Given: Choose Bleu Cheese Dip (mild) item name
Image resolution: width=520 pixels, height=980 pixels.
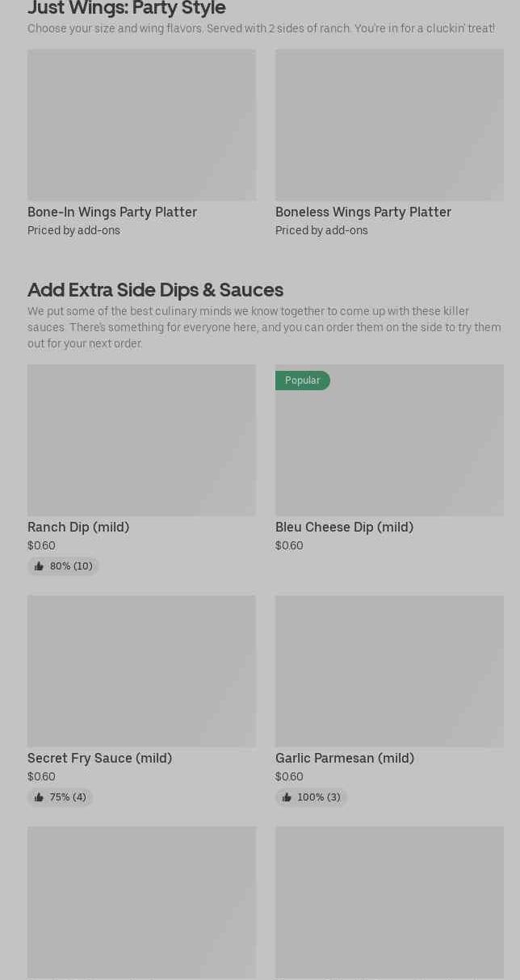Looking at the screenshot, I should pyautogui.click(x=344, y=527).
